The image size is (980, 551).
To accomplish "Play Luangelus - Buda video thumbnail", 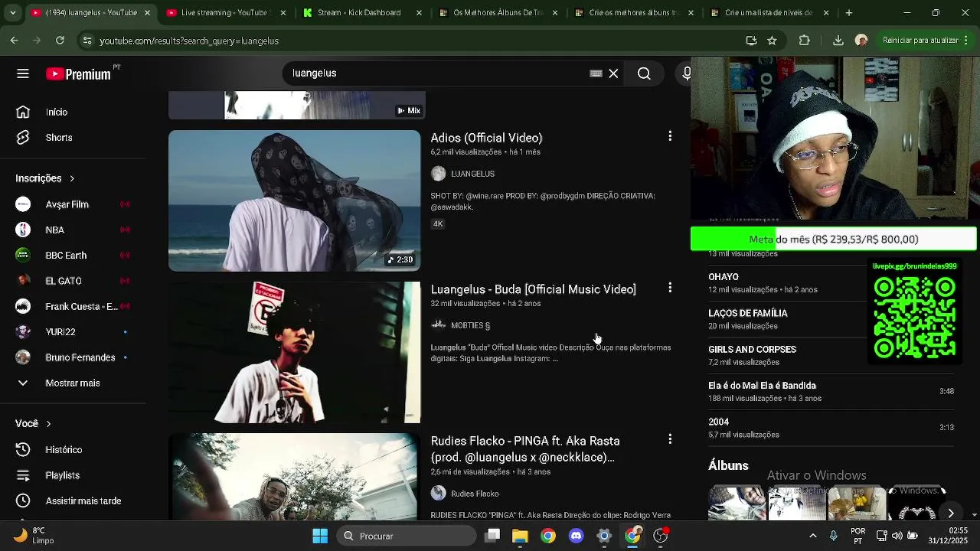I will point(294,352).
